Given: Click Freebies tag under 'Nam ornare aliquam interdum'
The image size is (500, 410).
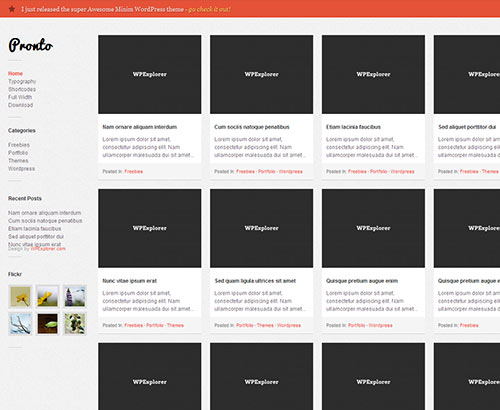Looking at the screenshot, I should [134, 172].
